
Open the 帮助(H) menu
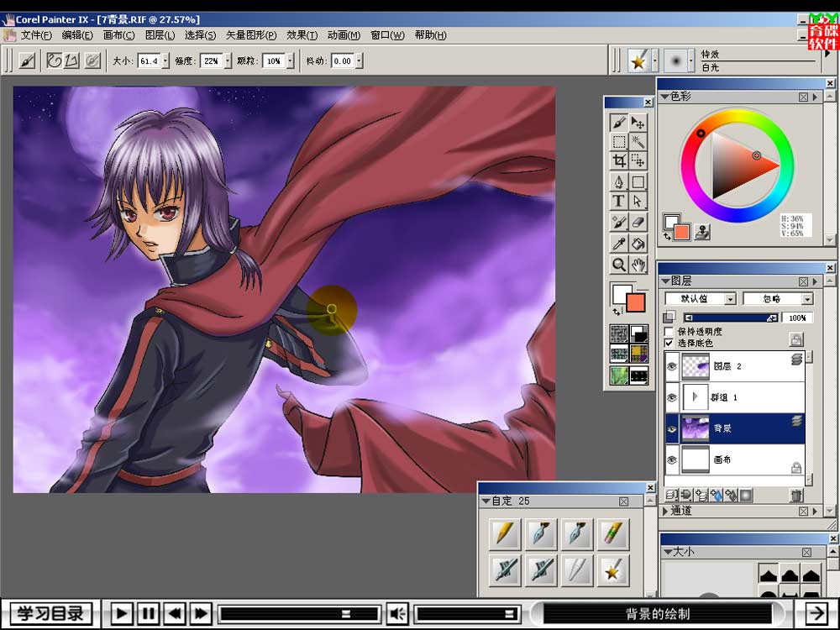(x=430, y=35)
